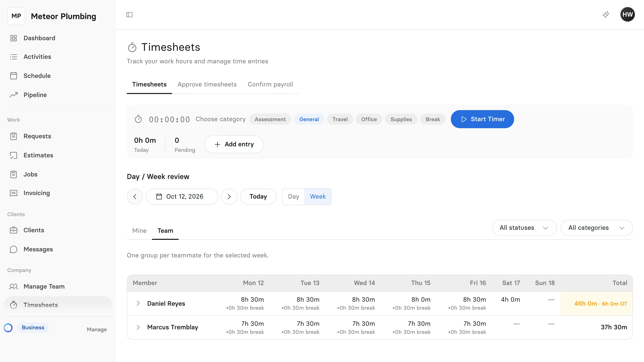
Task: Open Messages in sidebar
Action: [58, 249]
